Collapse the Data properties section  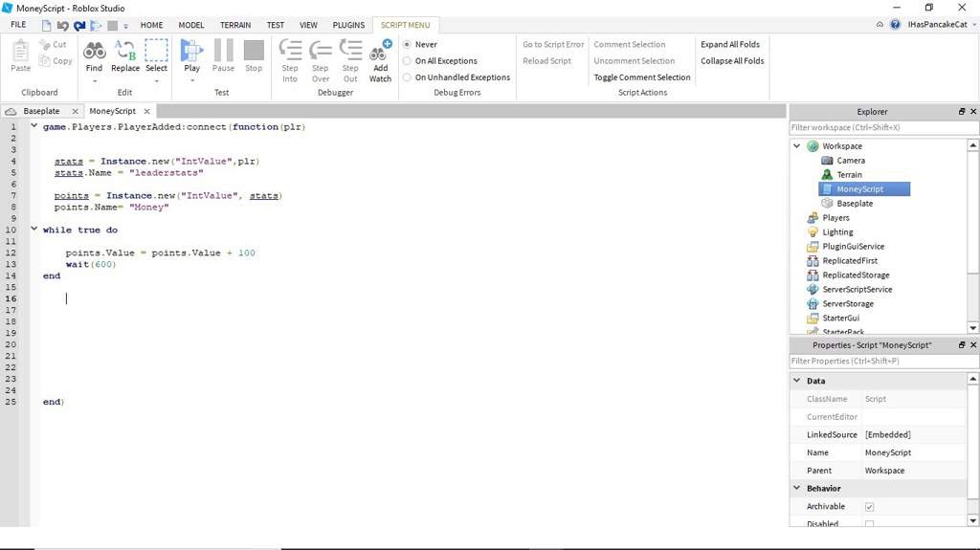pos(797,381)
